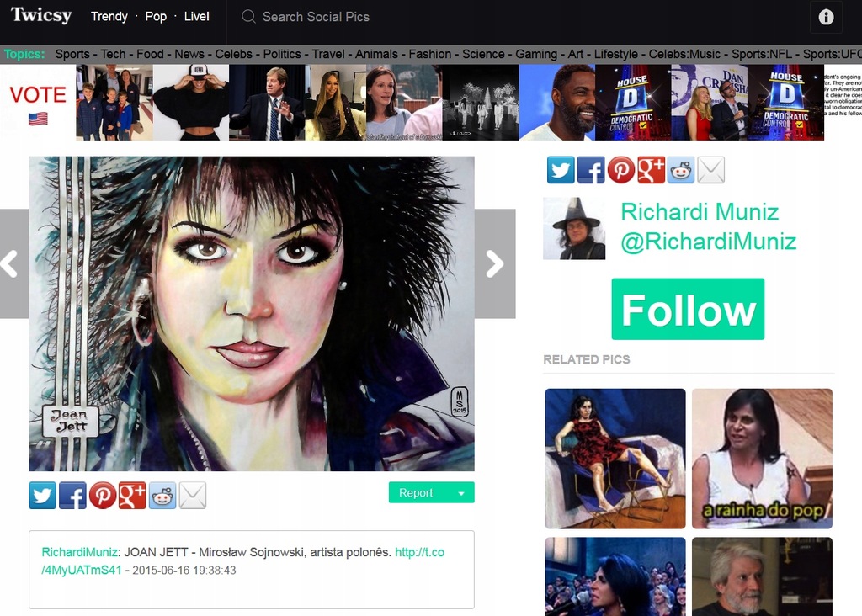Open the info icon in the header
The image size is (862, 616).
(x=826, y=17)
